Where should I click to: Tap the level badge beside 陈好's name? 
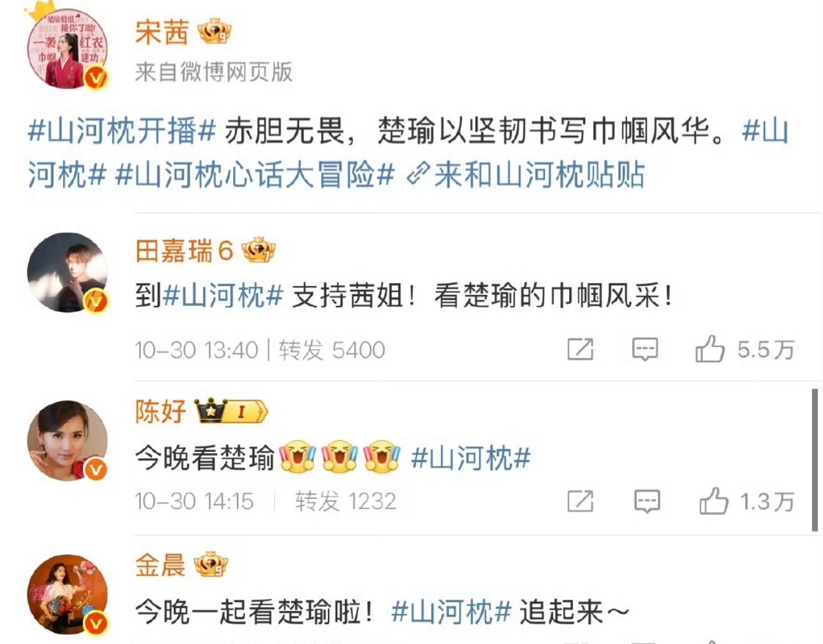pos(231,411)
